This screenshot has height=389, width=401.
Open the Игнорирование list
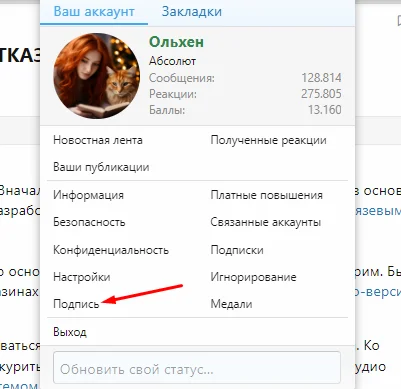253,277
